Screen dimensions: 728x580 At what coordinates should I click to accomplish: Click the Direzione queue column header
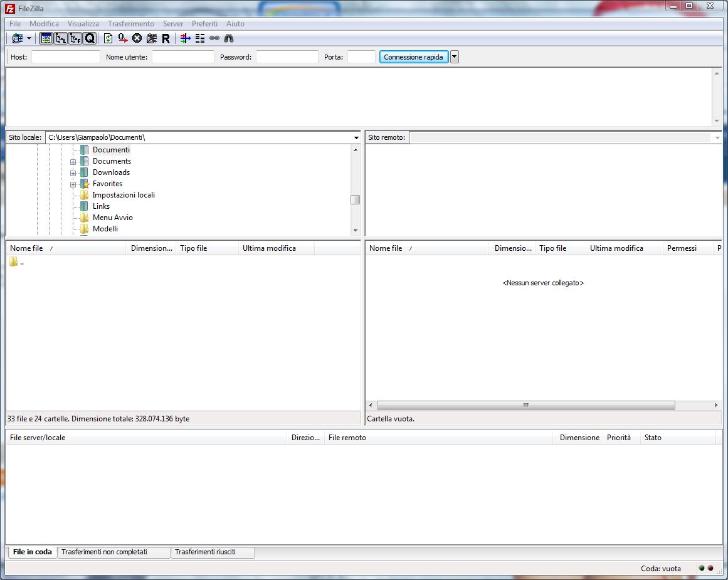pyautogui.click(x=305, y=438)
